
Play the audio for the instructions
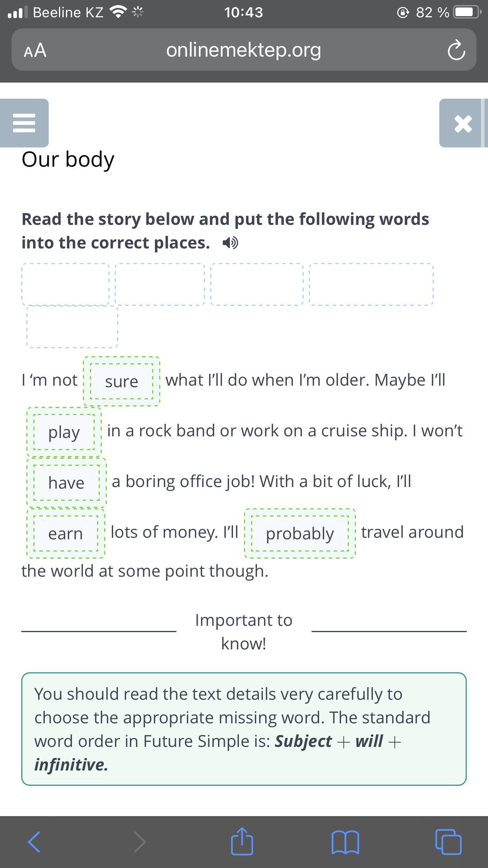click(x=230, y=243)
